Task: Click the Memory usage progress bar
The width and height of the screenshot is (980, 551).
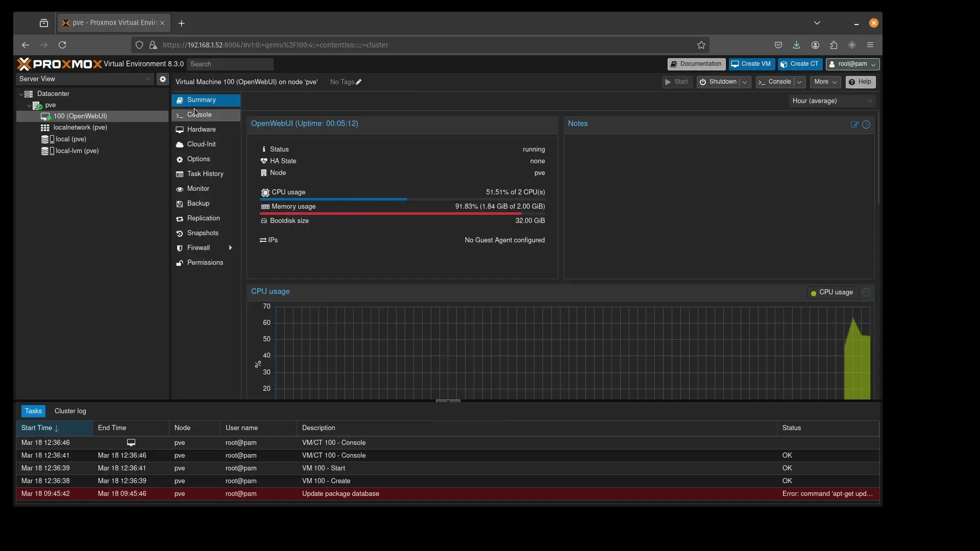Action: 402,214
